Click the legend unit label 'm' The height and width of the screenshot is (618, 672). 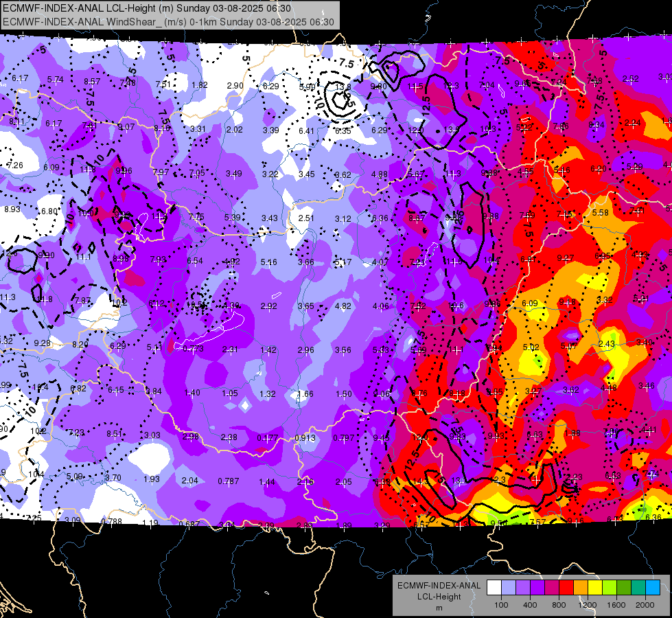(x=439, y=608)
